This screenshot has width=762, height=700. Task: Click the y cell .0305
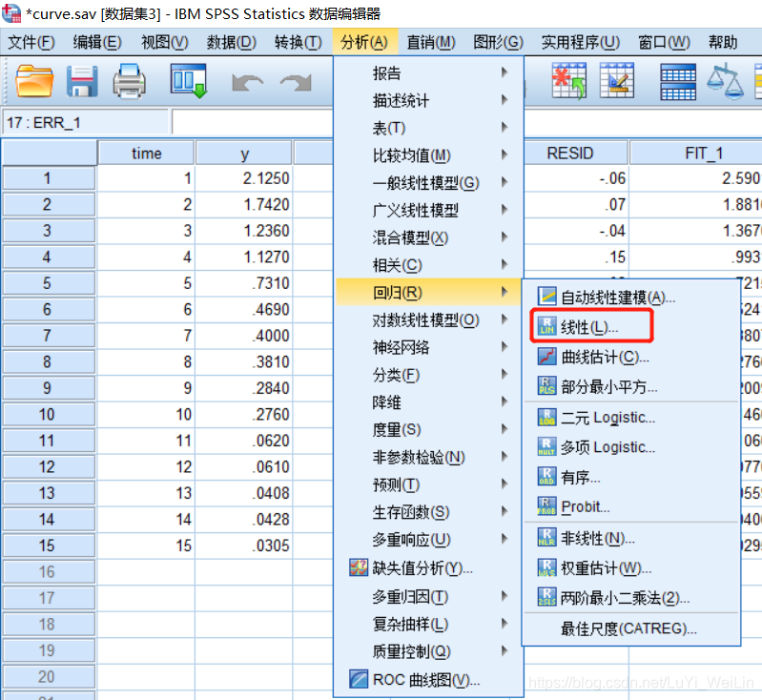click(244, 546)
